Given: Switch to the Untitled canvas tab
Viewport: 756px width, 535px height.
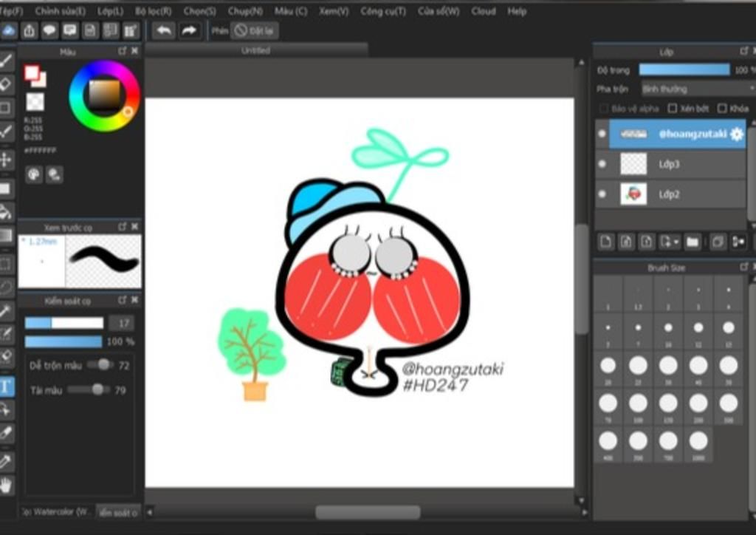Looking at the screenshot, I should (x=256, y=50).
